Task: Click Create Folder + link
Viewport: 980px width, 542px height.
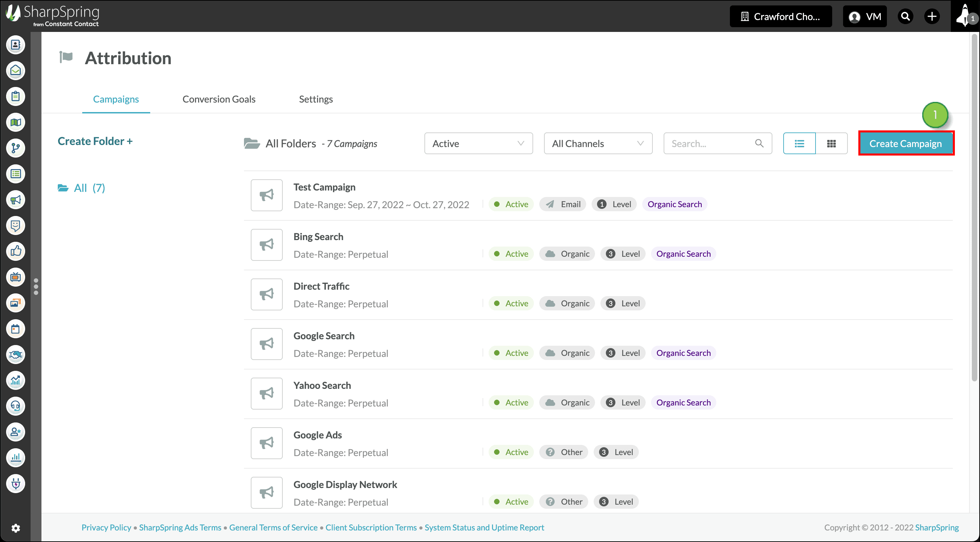Action: (x=95, y=141)
